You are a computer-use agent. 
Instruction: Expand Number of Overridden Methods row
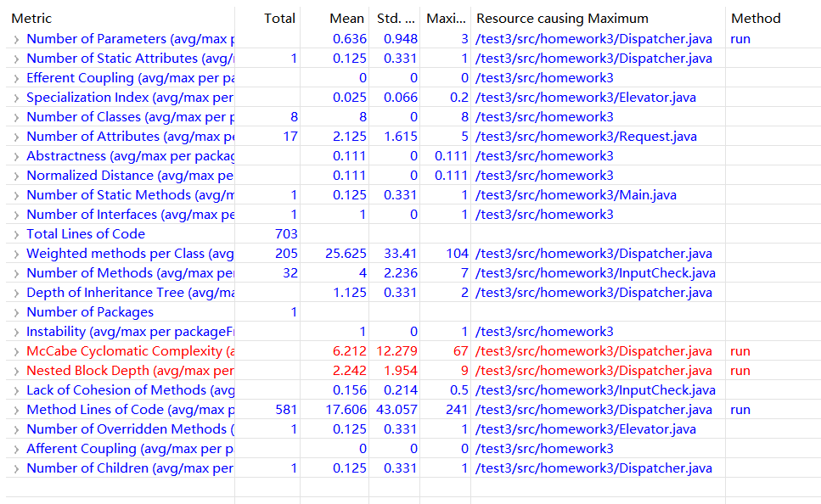pos(16,430)
